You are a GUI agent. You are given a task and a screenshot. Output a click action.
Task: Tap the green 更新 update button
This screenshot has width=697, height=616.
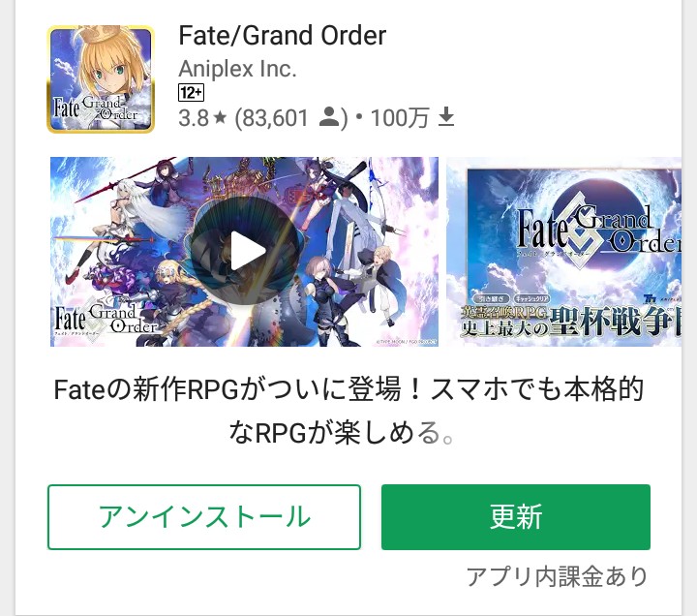click(x=516, y=517)
